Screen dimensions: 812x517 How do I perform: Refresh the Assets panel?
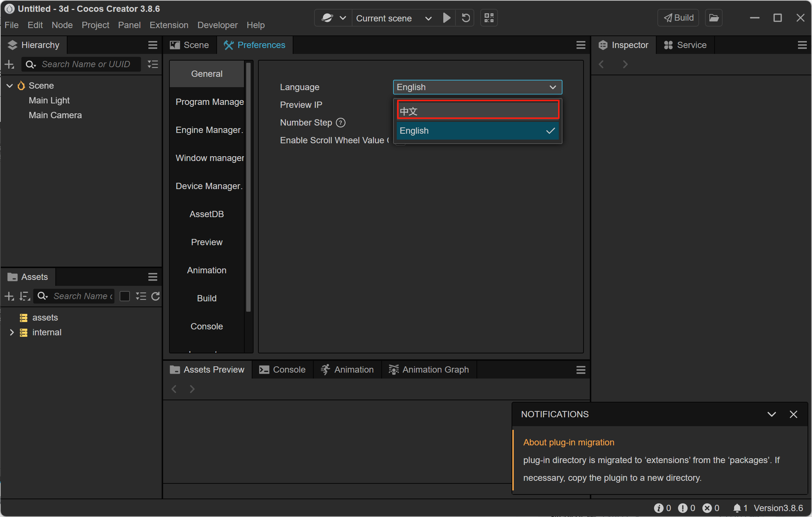(x=156, y=296)
